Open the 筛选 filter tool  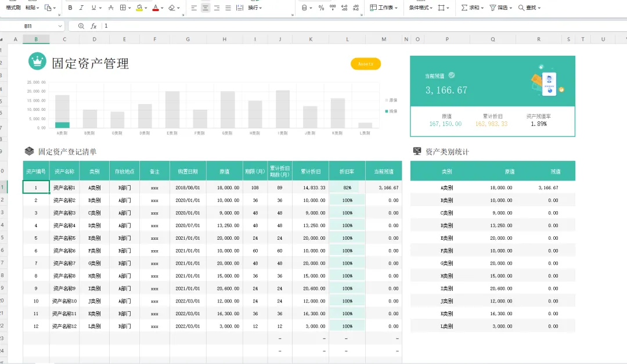(x=500, y=8)
